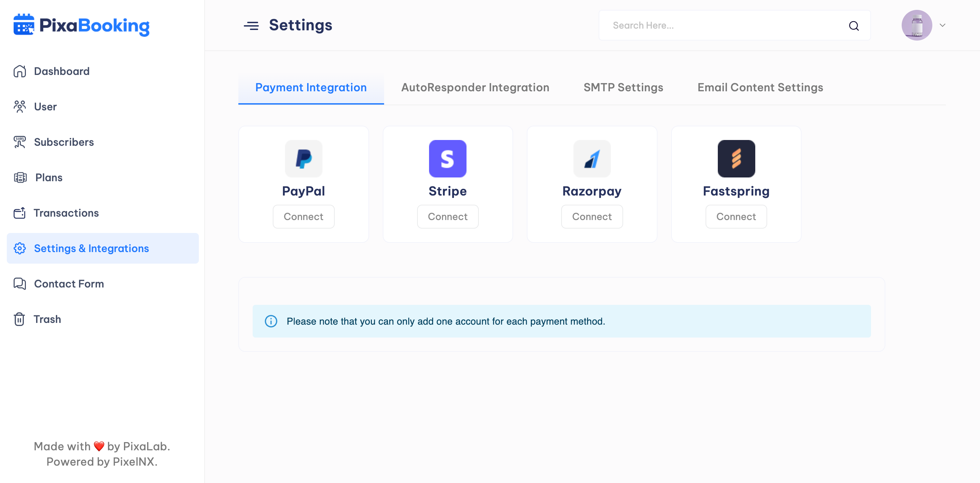Click the red heart icon in footer
This screenshot has width=980, height=483.
(99, 446)
